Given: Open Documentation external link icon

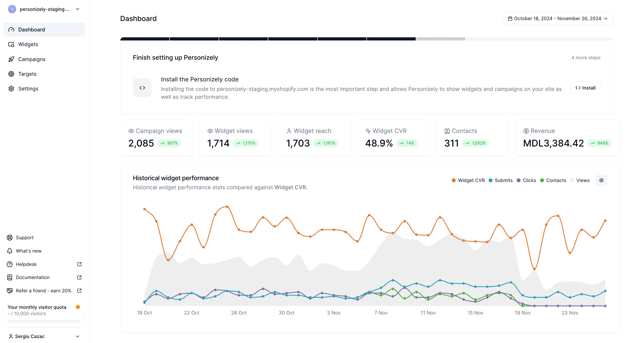Looking at the screenshot, I should pyautogui.click(x=79, y=277).
